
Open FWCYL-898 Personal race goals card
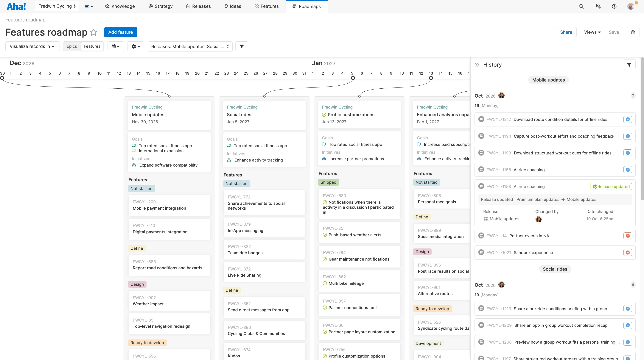click(442, 199)
